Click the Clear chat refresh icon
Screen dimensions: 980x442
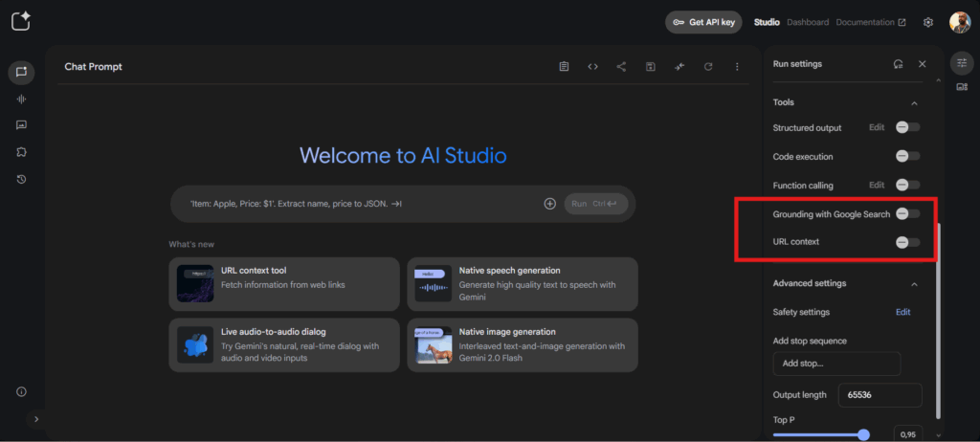pos(708,66)
